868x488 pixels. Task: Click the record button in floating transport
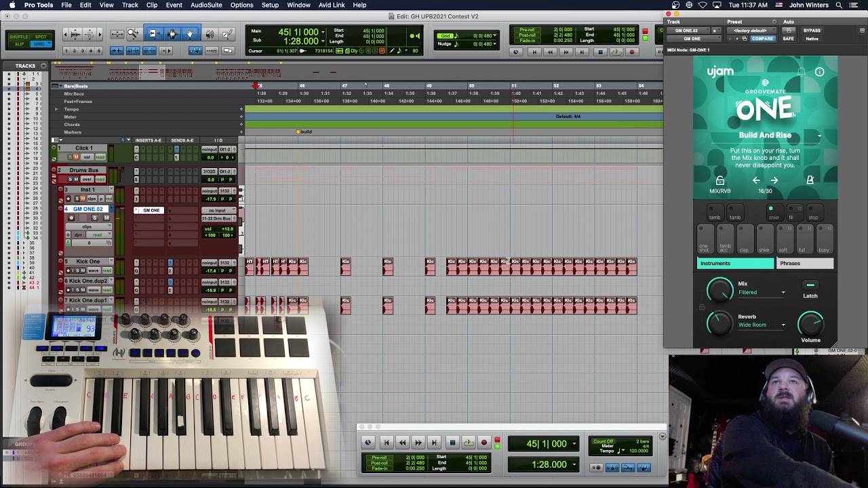pos(484,443)
